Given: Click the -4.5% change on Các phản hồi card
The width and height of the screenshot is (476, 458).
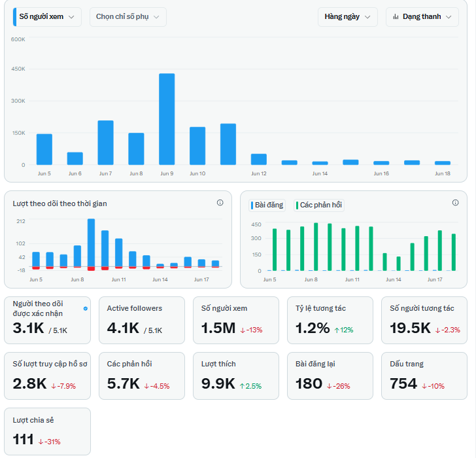Looking at the screenshot, I should tap(157, 386).
